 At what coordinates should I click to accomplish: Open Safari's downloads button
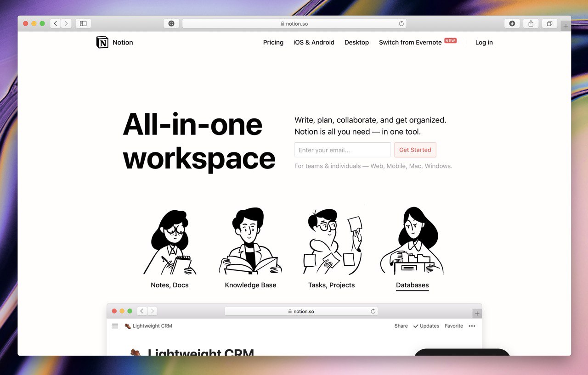[x=512, y=23]
